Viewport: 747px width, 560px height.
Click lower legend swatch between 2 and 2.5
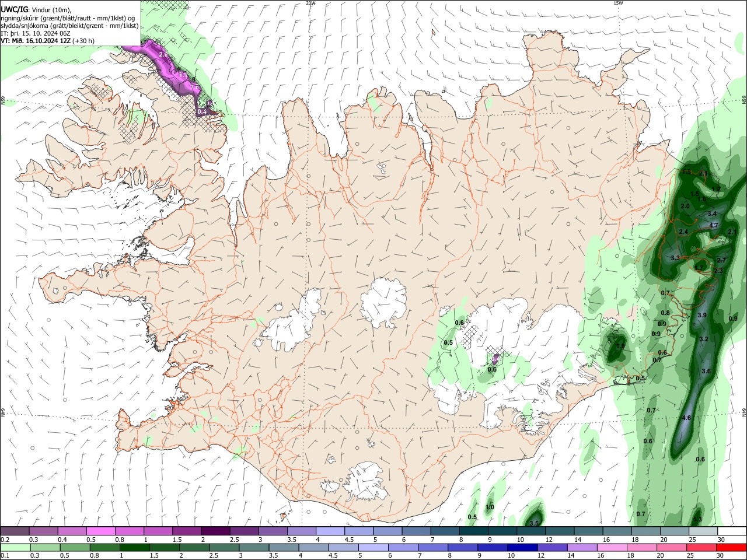click(x=196, y=547)
